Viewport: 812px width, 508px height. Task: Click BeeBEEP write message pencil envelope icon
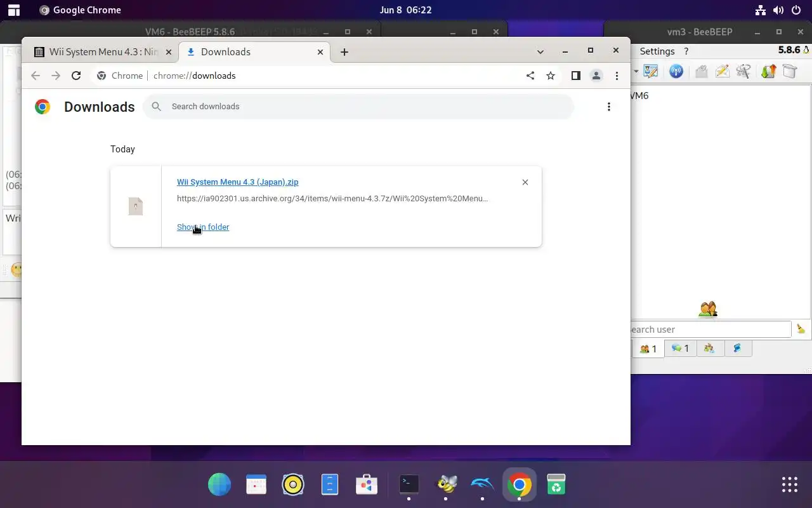(x=722, y=71)
